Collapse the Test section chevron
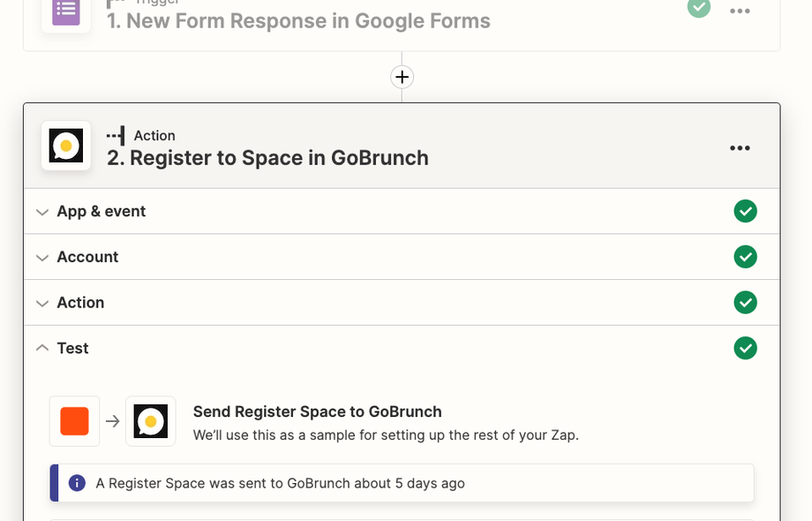 [41, 348]
